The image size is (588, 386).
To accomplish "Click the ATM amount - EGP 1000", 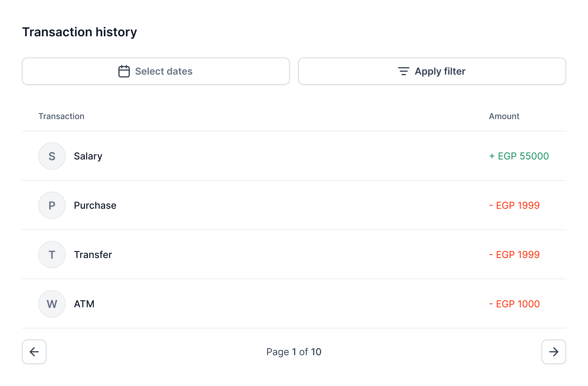I will pyautogui.click(x=514, y=304).
